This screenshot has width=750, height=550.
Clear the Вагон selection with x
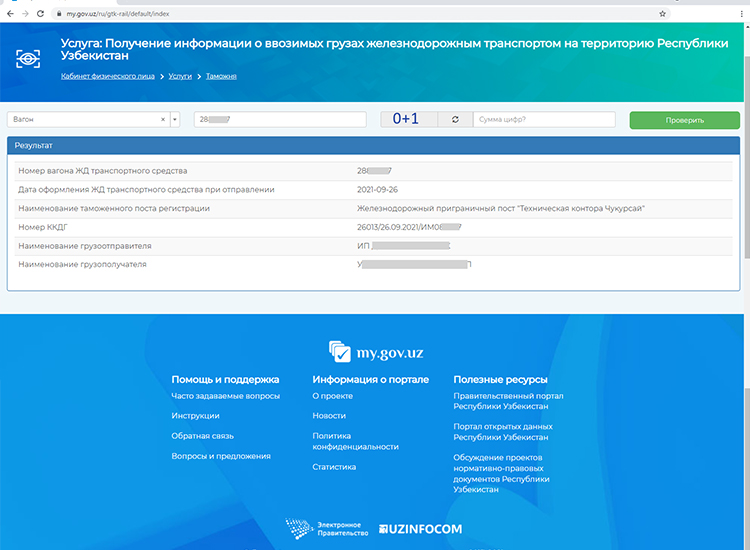tap(163, 120)
